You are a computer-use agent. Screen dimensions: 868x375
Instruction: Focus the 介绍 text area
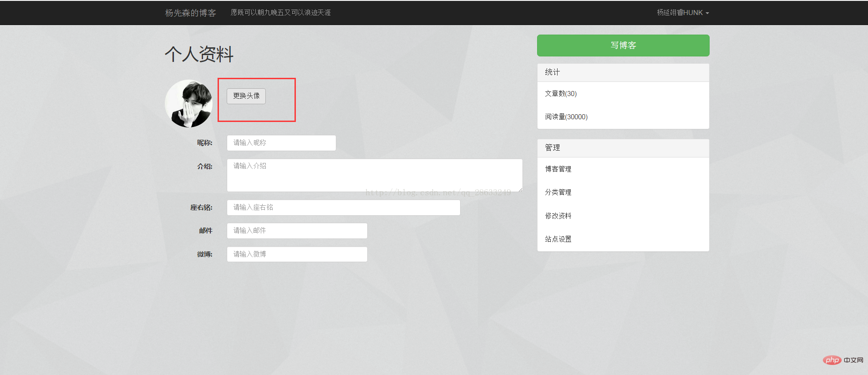coord(375,175)
